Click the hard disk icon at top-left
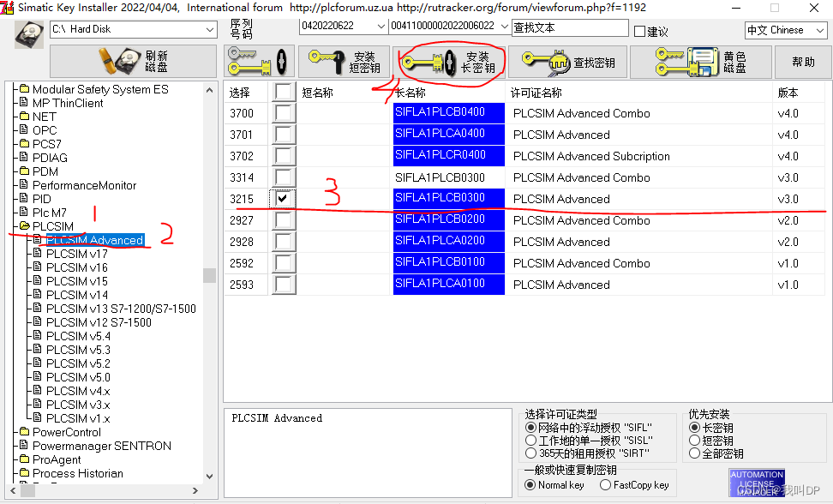This screenshot has width=833, height=504. coord(28,34)
